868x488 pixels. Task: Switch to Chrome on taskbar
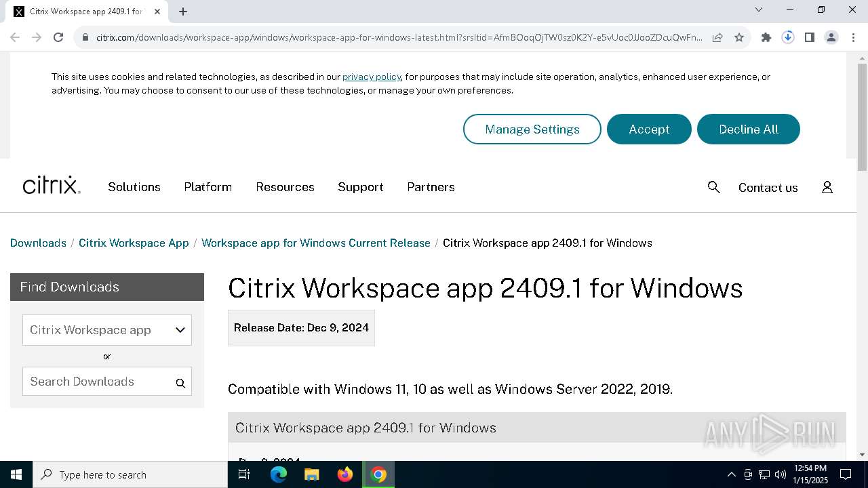tap(378, 474)
